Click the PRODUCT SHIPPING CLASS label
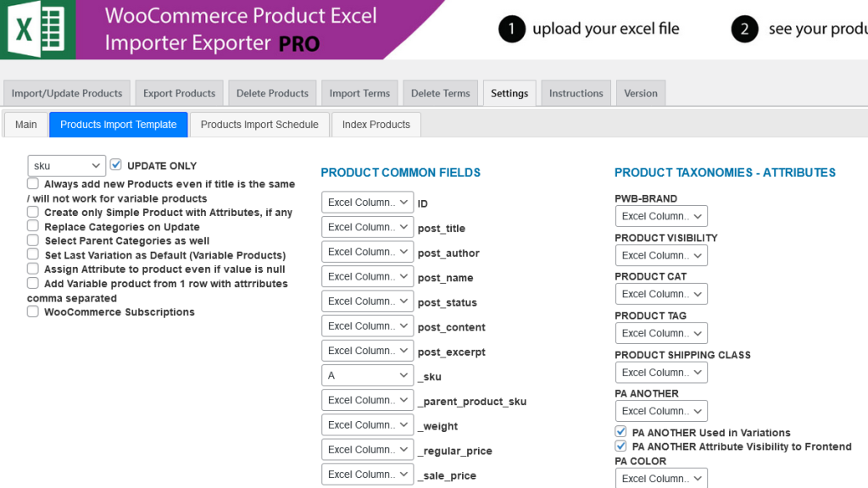Image resolution: width=868 pixels, height=488 pixels. pyautogui.click(x=682, y=355)
